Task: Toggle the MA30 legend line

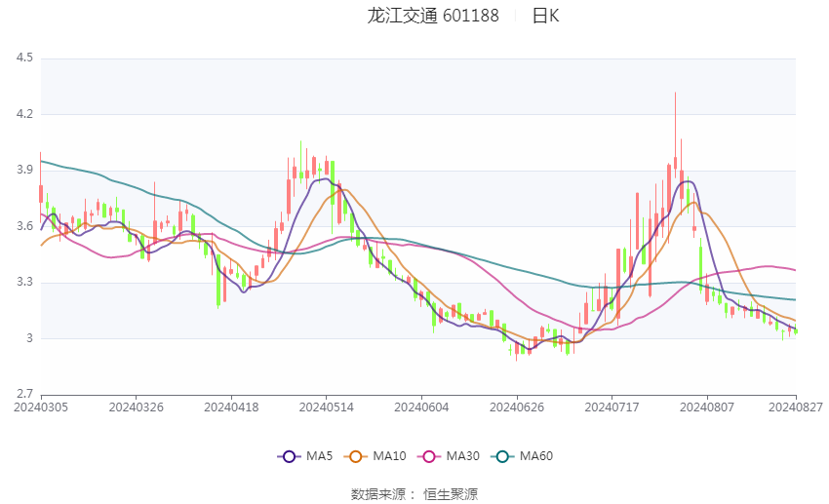Action: [x=449, y=456]
